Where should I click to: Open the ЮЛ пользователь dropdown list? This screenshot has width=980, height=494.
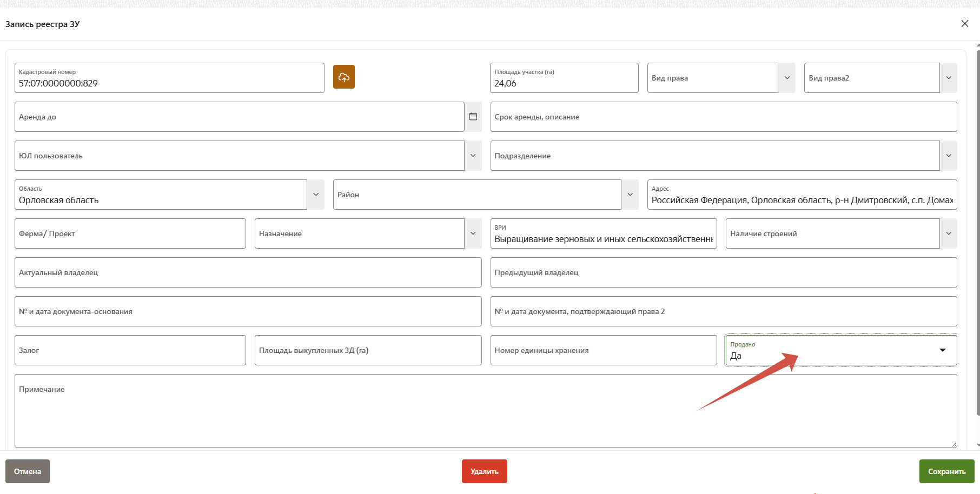473,156
